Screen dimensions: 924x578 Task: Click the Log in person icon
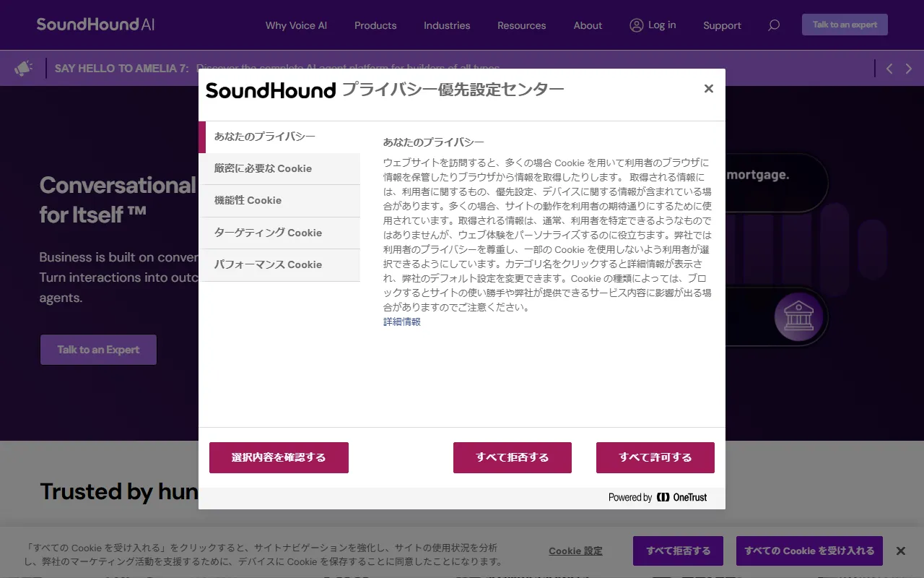(x=636, y=25)
